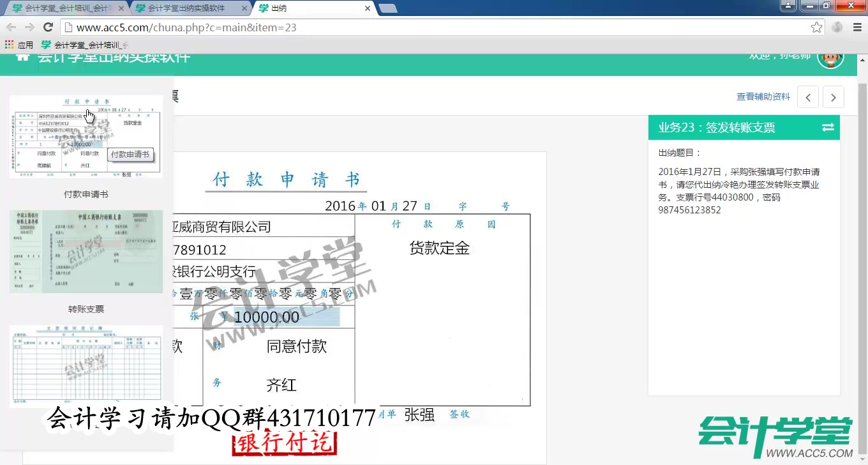Bookmark the page via the star icon

[x=816, y=27]
